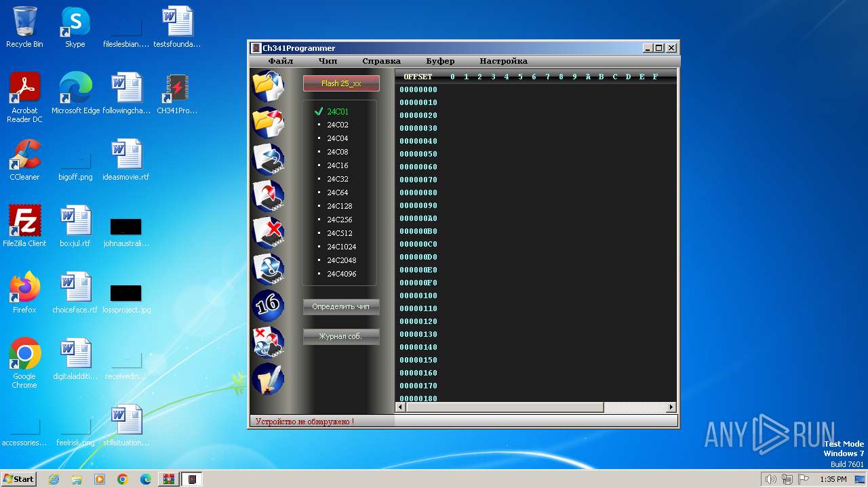Click the Ch341Programmer taskbar button
This screenshot has height=488, width=868.
click(x=192, y=479)
